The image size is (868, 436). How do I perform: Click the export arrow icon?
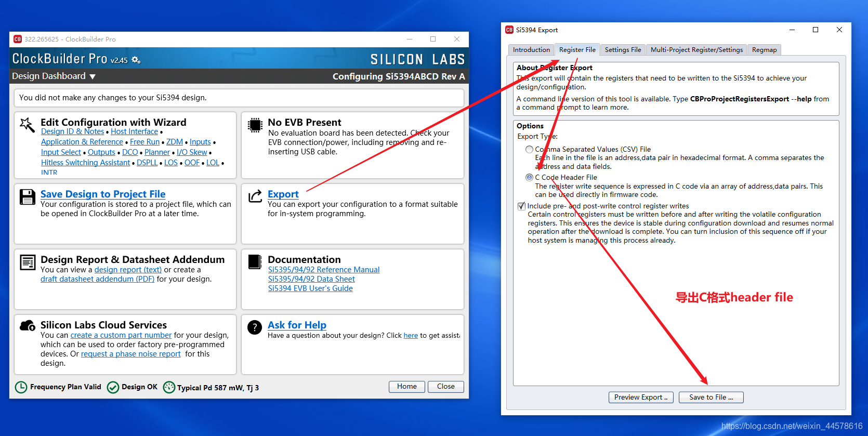click(x=255, y=196)
